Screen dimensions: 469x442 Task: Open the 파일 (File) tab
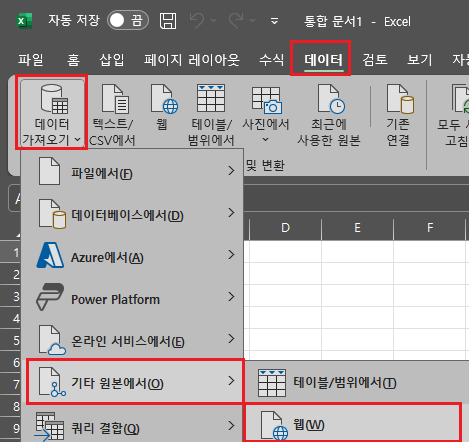coord(31,60)
